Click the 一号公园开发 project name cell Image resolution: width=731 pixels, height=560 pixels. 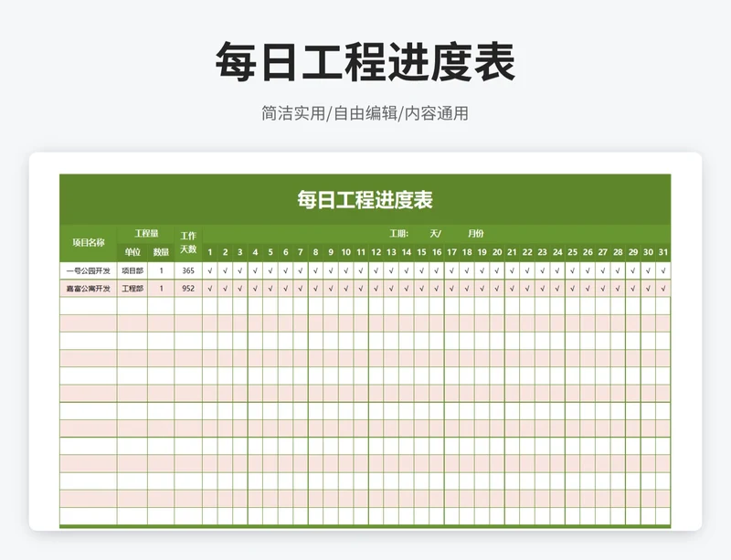point(89,271)
